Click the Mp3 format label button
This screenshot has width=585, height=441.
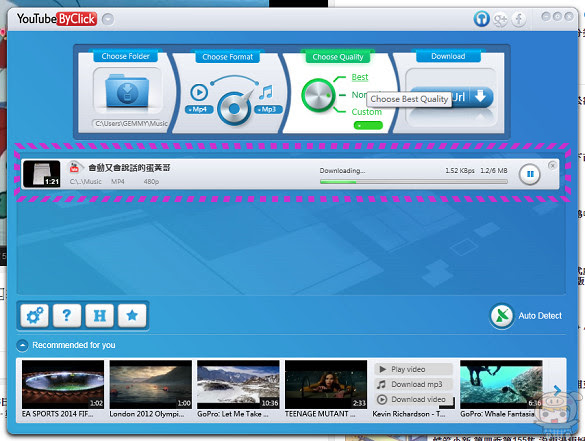pos(268,109)
